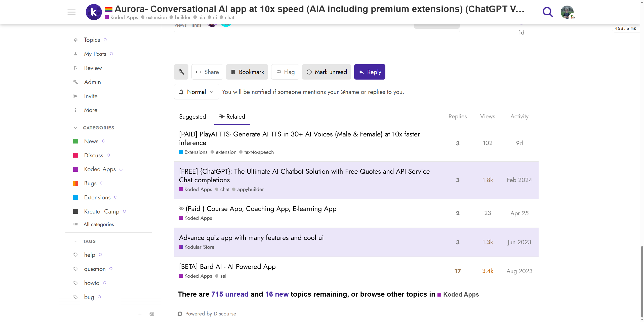Viewport: 644px width, 322px height.
Task: Click the Activity column header
Action: click(x=519, y=116)
